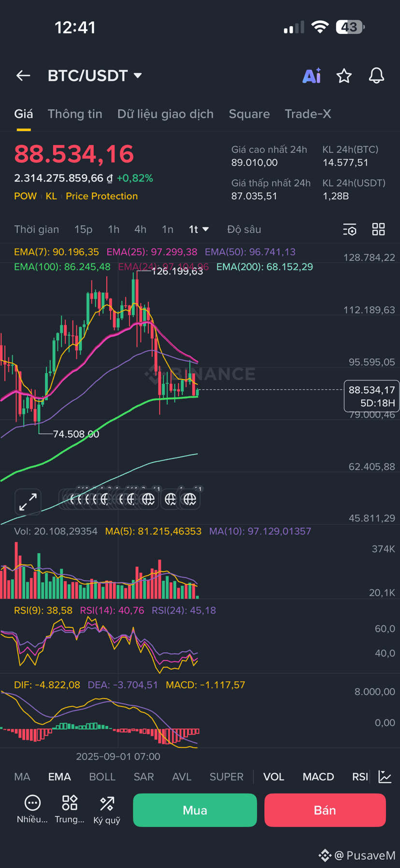Tap the RSI(9): 38,58 readout
Screen dimensions: 400x868
click(x=43, y=610)
